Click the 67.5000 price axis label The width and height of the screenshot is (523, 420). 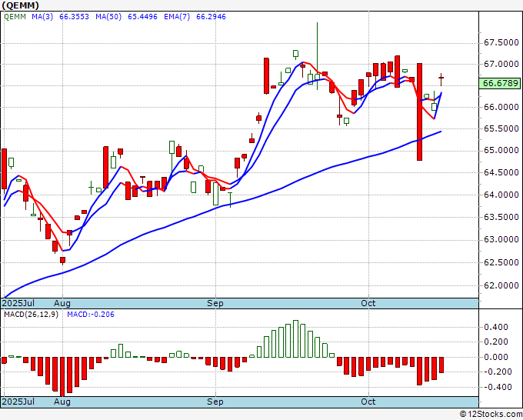[x=501, y=43]
